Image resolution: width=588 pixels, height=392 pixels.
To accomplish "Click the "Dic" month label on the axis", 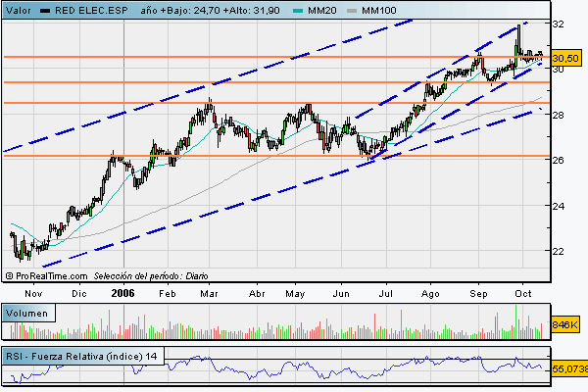I will [79, 294].
